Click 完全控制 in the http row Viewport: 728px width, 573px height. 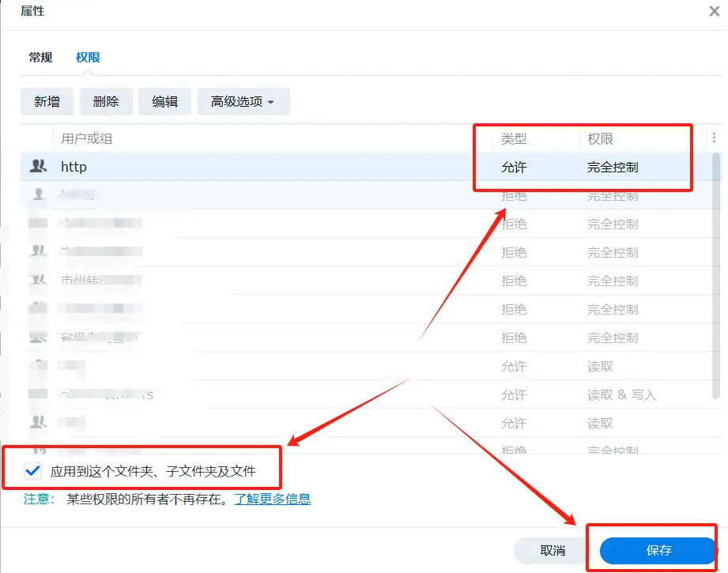point(613,167)
